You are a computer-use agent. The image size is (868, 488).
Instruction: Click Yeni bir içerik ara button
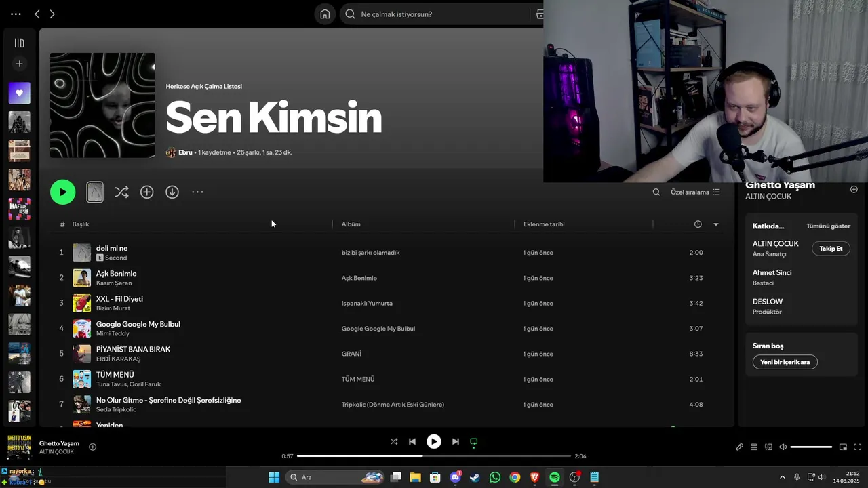pyautogui.click(x=785, y=362)
